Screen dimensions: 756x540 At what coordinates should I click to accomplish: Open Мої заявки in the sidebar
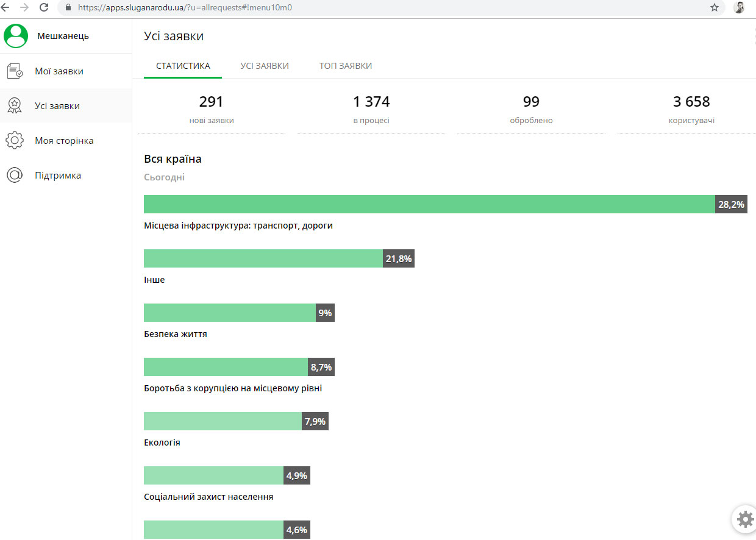pos(59,71)
